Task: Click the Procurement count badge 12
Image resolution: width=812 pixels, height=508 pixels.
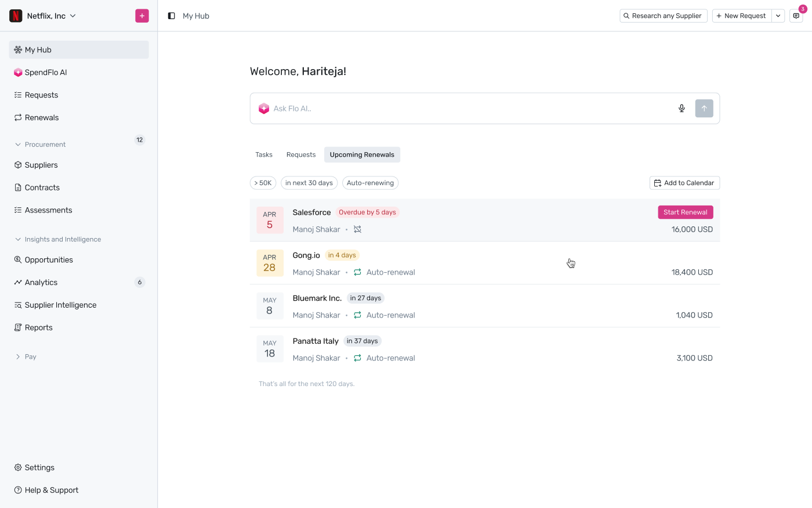Action: 140,140
